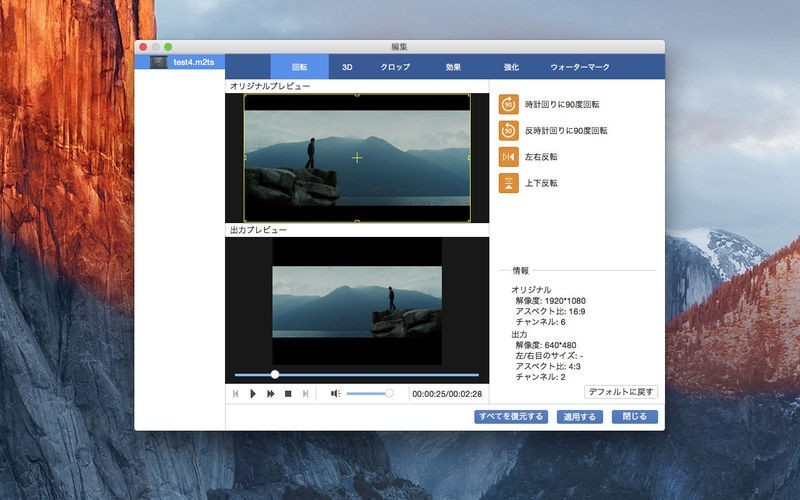The image size is (800, 500).
Task: Open the 効果 tab
Action: tap(453, 67)
